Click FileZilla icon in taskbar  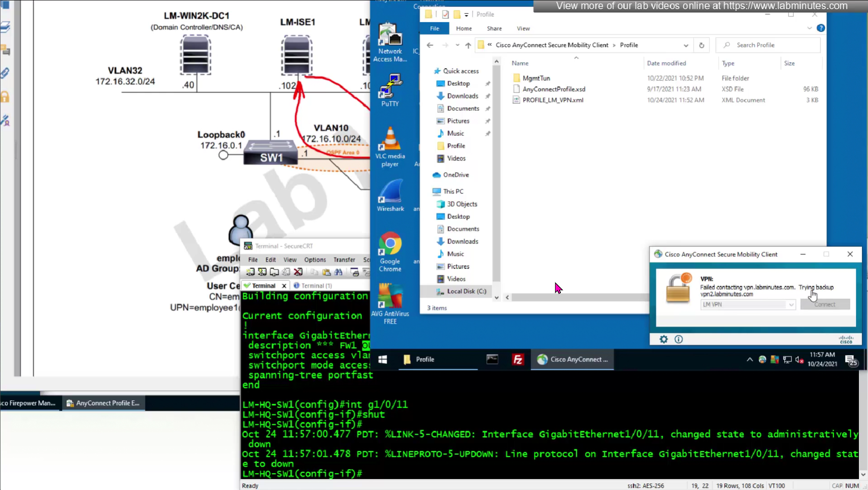[x=518, y=359]
